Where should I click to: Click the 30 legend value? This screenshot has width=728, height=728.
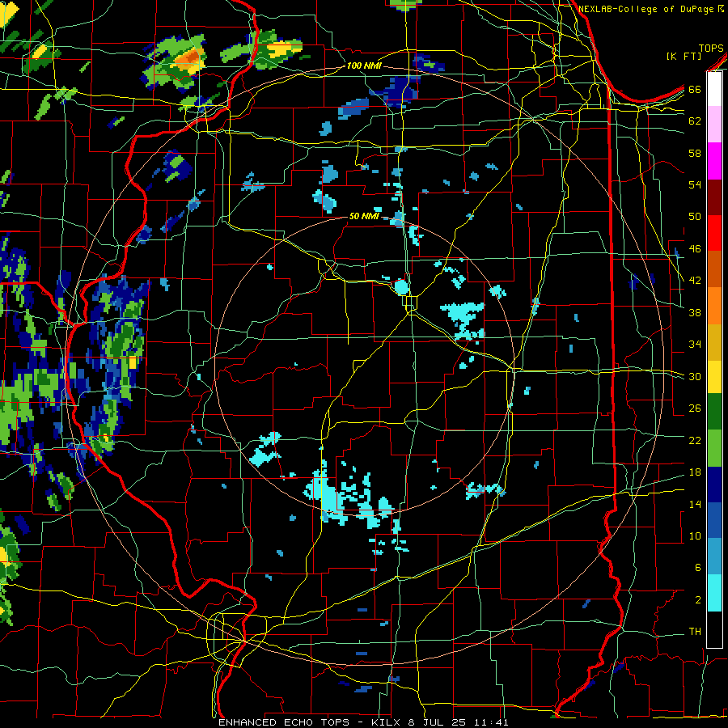coord(695,376)
